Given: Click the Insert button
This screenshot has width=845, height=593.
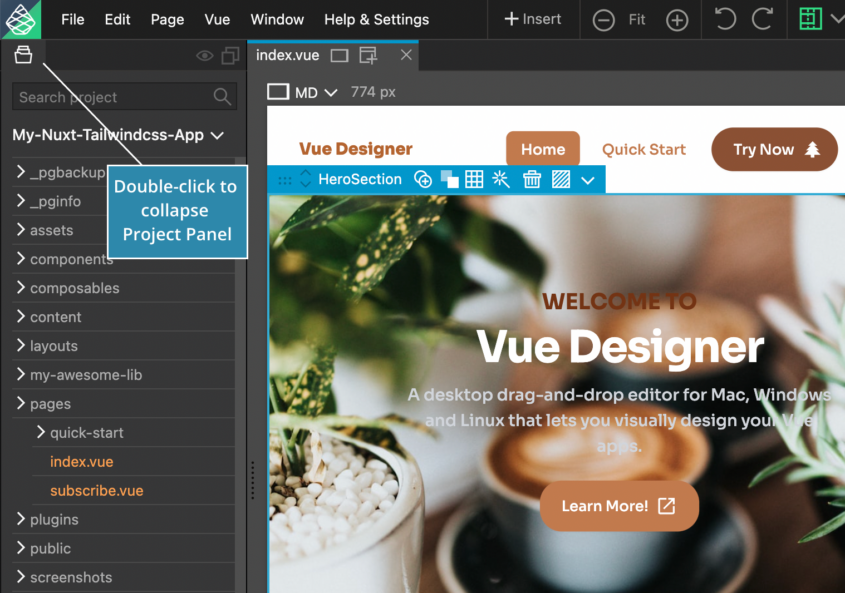Looking at the screenshot, I should [x=533, y=20].
